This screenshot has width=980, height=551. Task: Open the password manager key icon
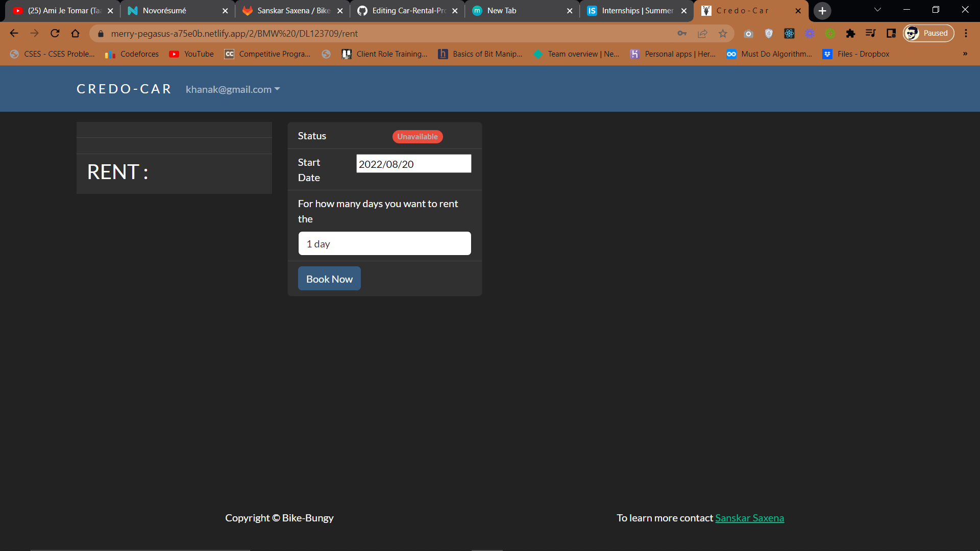(x=682, y=33)
